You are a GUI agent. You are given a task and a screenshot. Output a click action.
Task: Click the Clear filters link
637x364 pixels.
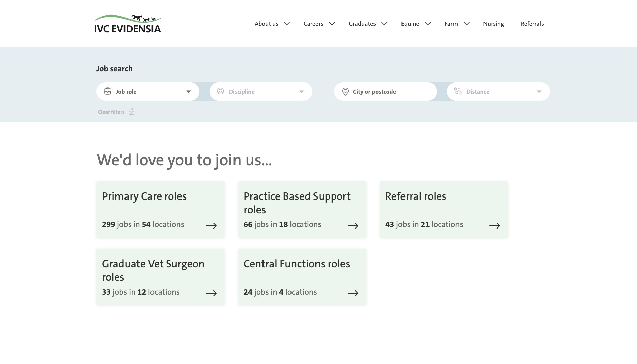111,112
